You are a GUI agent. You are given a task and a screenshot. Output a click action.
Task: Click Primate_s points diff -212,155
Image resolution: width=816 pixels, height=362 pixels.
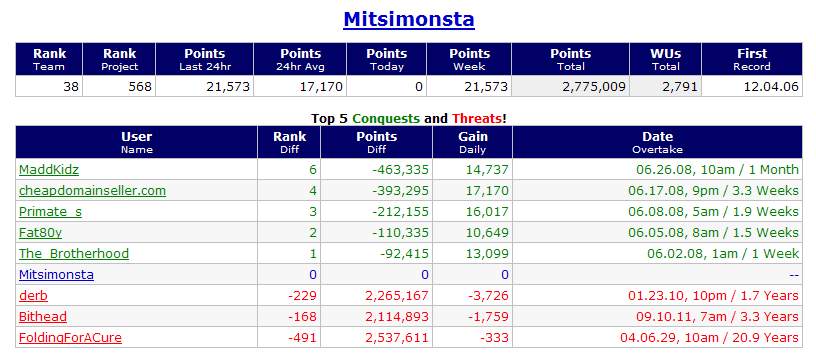click(401, 212)
